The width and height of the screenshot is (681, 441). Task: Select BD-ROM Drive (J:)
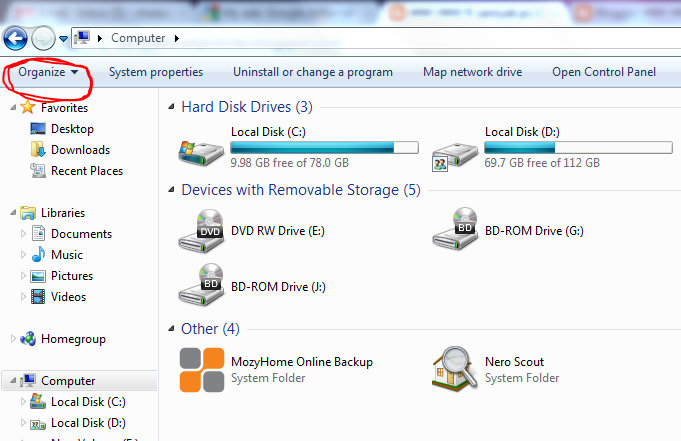pyautogui.click(x=278, y=287)
